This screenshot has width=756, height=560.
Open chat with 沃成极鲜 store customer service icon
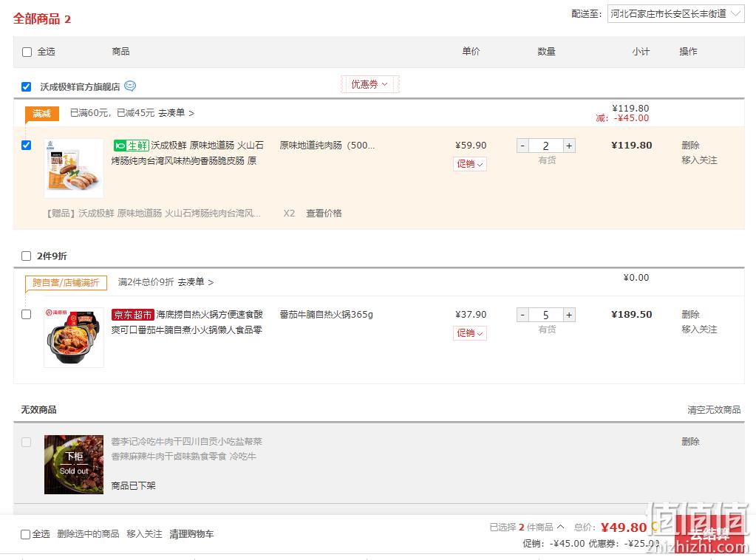[x=130, y=86]
